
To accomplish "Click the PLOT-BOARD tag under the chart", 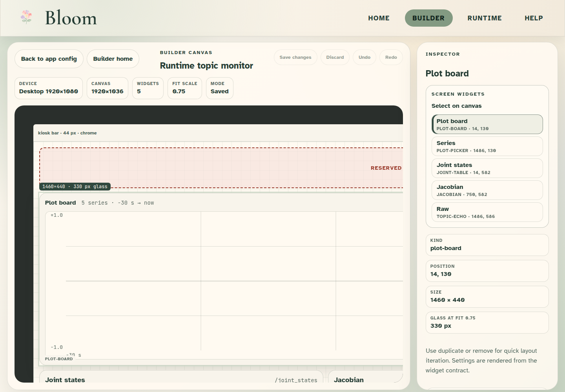I will click(59, 359).
